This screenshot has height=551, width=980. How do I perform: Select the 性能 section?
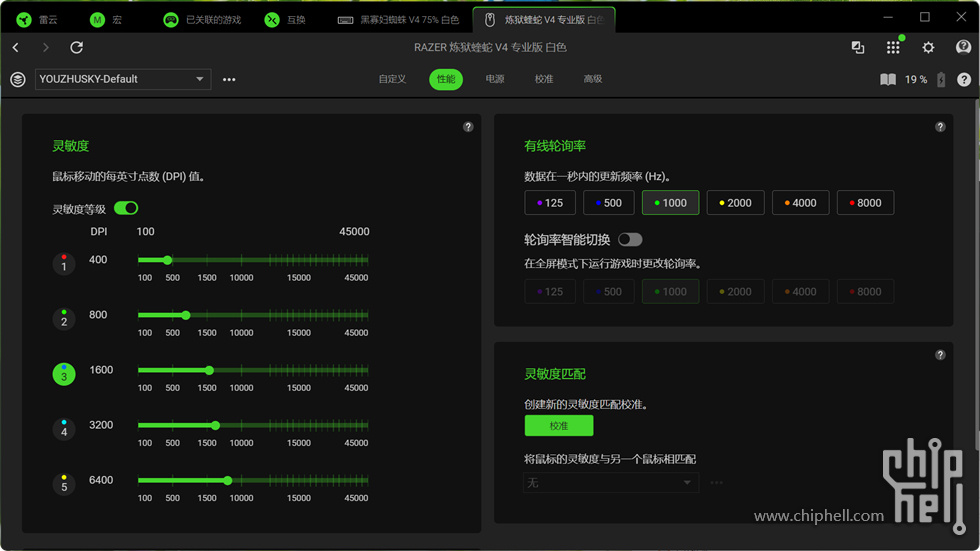pos(446,79)
